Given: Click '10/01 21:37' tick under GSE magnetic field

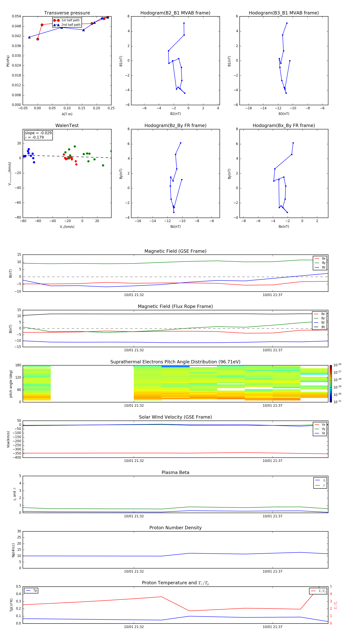Looking at the screenshot, I should (272, 295).
